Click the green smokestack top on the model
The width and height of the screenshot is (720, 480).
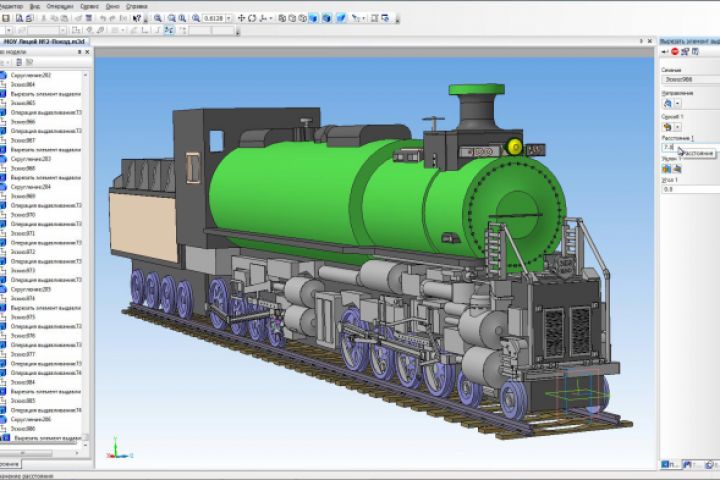(477, 89)
